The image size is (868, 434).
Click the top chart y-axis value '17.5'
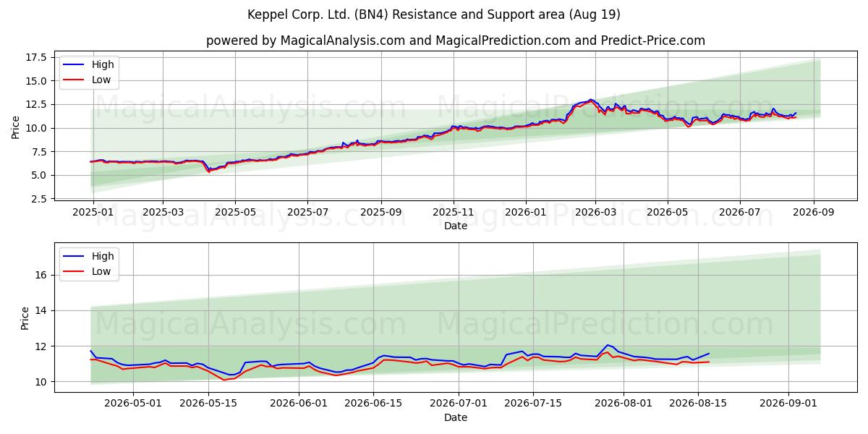[36, 57]
